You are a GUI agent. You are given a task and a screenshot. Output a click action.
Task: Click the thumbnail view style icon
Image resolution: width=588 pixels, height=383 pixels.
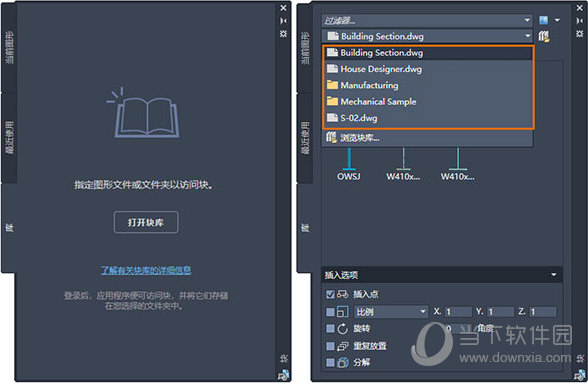tap(543, 20)
